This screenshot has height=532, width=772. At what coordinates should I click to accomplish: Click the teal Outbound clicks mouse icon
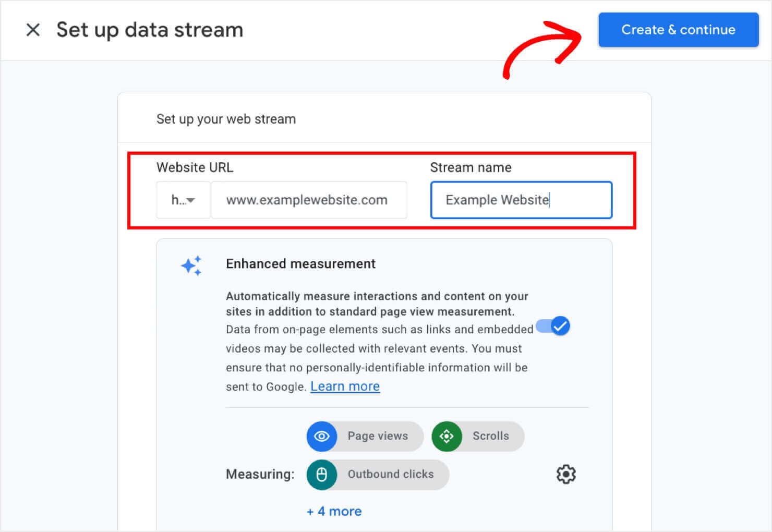point(322,474)
